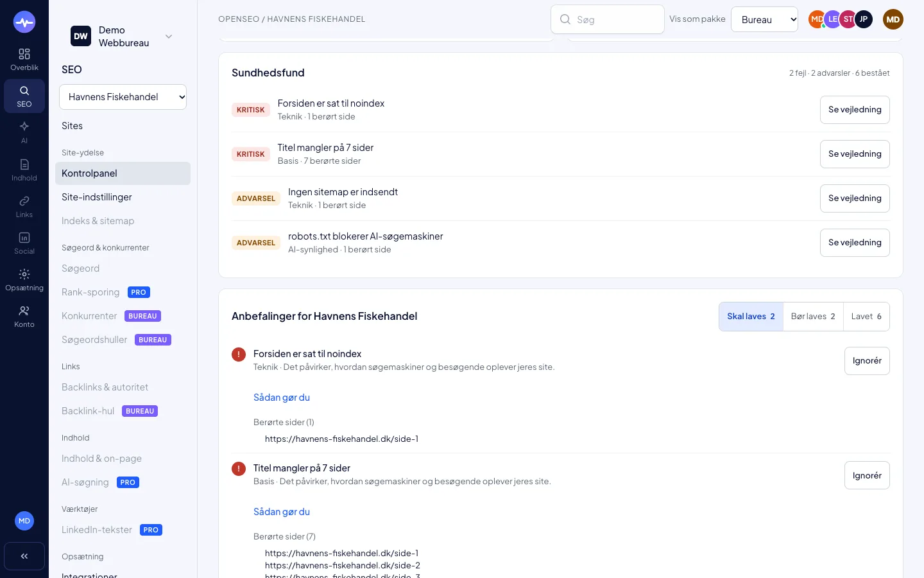
Task: Collapse the sidebar with double-chevron button
Action: (24, 556)
